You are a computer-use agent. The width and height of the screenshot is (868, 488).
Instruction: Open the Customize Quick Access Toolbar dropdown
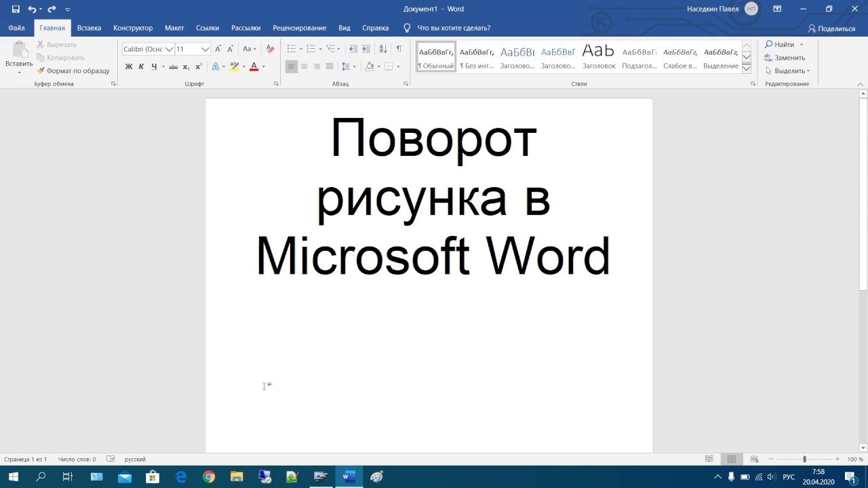(x=67, y=9)
